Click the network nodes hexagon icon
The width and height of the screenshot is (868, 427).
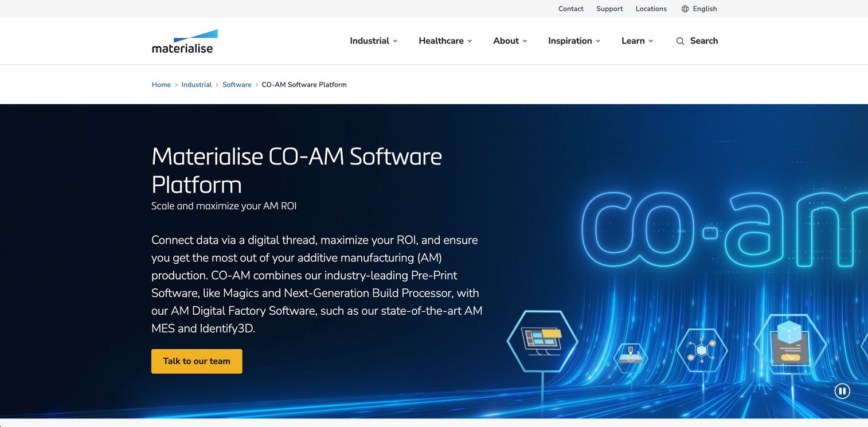702,349
